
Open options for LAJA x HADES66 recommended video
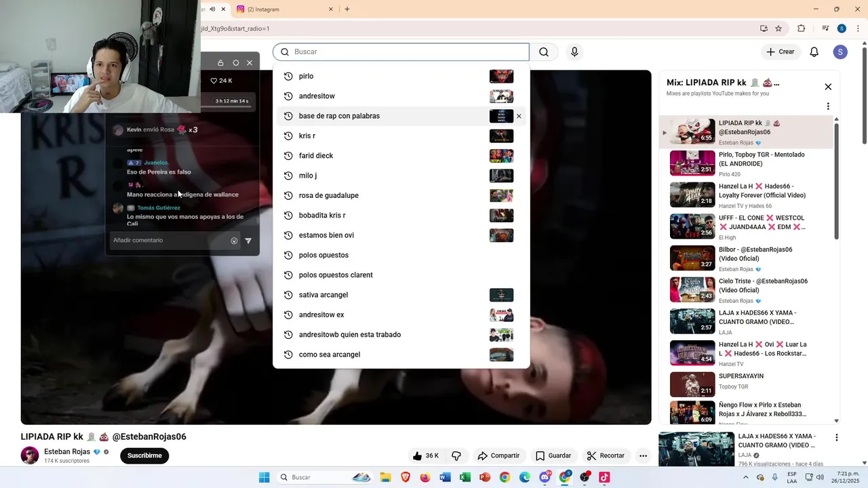837,438
